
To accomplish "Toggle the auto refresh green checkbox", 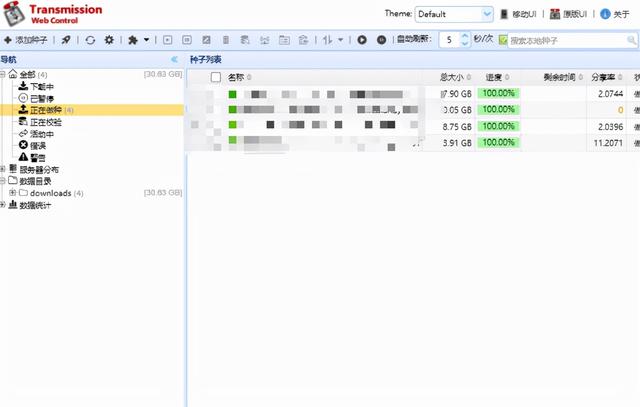I will pyautogui.click(x=503, y=40).
